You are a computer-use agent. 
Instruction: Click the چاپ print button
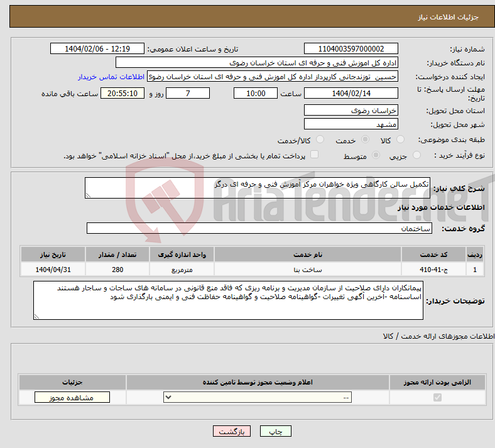pyautogui.click(x=276, y=431)
